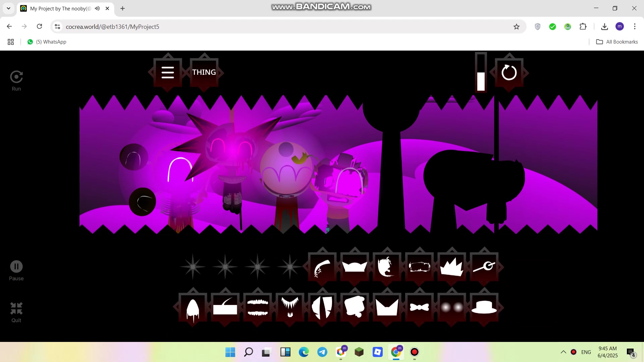644x362 pixels.
Task: Select the two glowing dots icon
Action: coord(452,307)
